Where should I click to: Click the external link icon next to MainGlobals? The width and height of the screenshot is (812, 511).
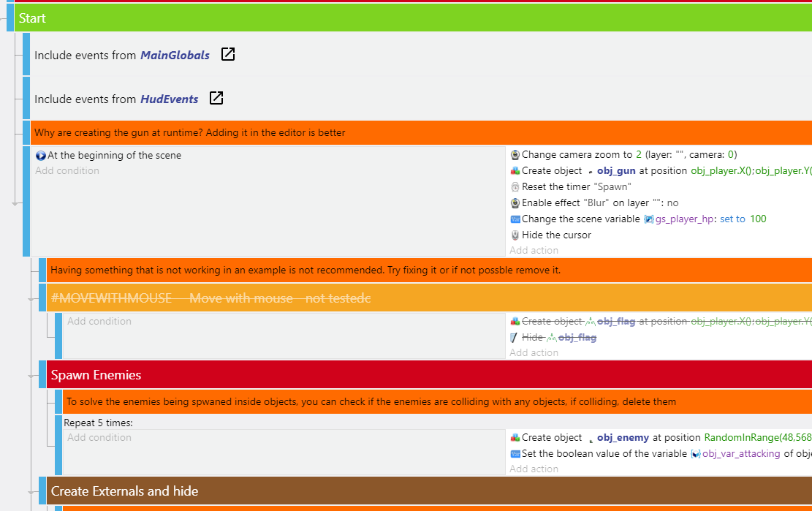[227, 53]
